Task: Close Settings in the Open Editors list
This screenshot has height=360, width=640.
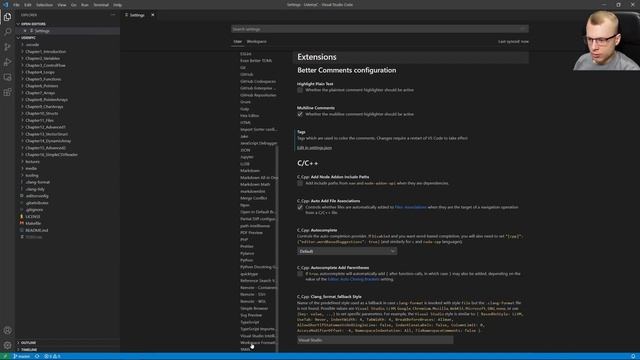Action: [24, 31]
